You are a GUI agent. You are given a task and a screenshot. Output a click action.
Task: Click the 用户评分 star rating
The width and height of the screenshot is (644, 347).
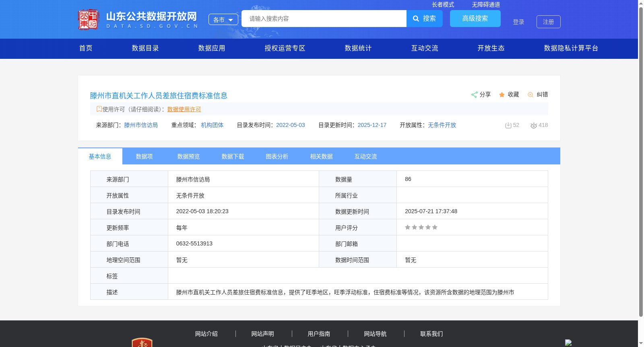coord(421,227)
